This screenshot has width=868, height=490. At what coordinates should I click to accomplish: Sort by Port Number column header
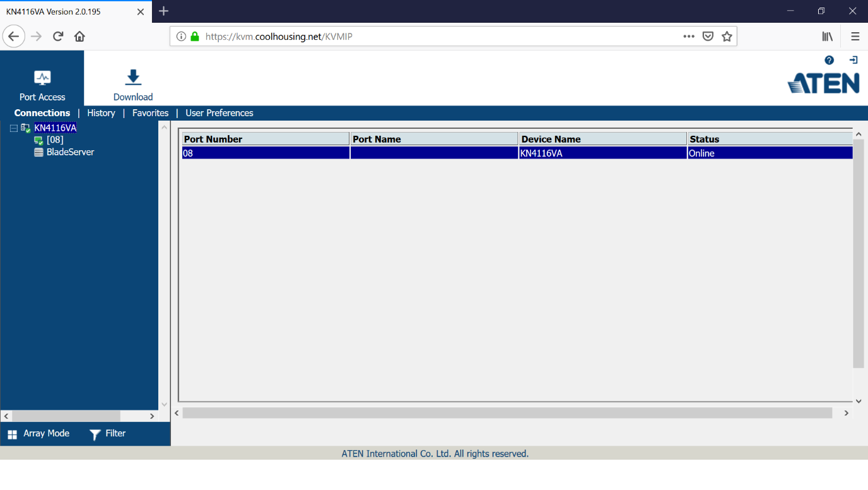tap(266, 139)
